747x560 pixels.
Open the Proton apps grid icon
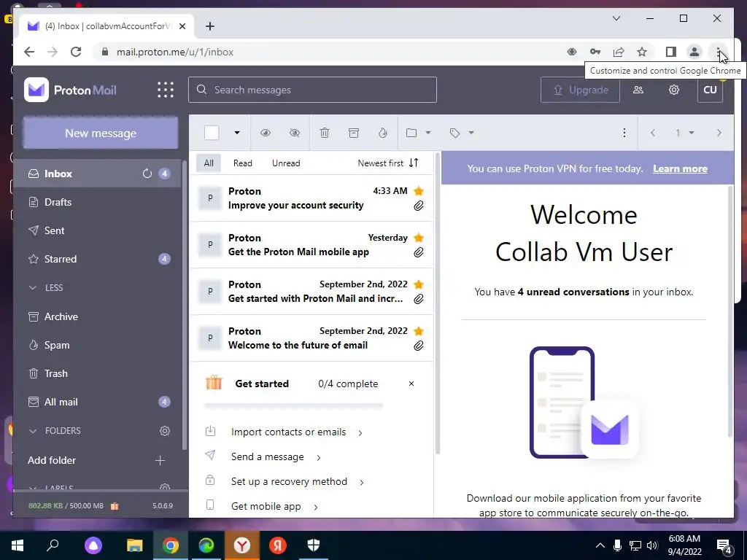click(x=166, y=90)
